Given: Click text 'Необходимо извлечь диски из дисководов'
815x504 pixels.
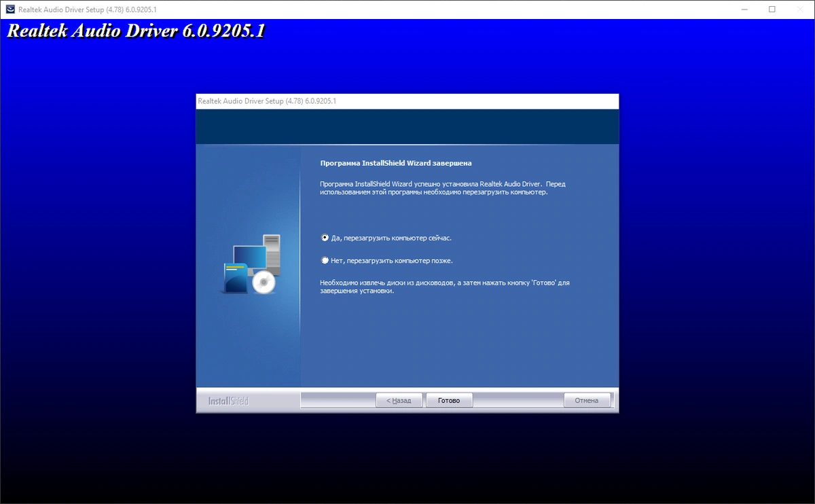Looking at the screenshot, I should (x=386, y=282).
